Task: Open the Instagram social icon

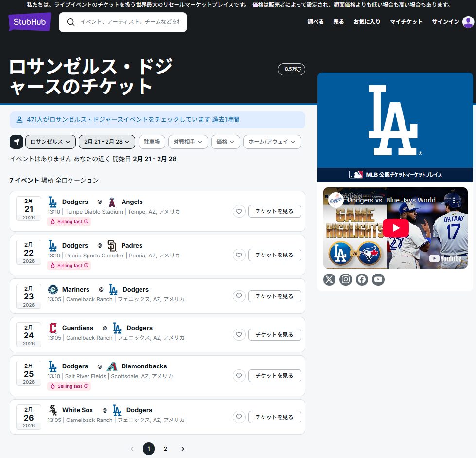Action: tap(346, 279)
